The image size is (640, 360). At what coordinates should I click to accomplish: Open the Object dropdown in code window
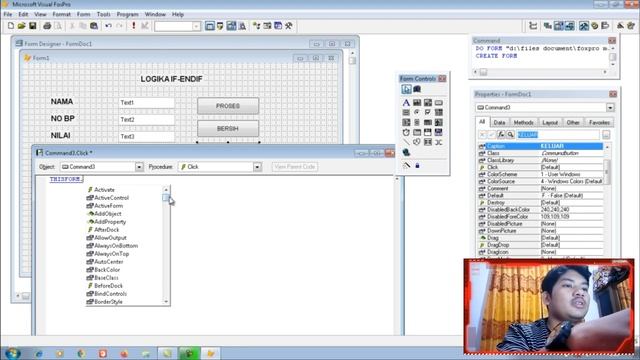click(x=139, y=167)
